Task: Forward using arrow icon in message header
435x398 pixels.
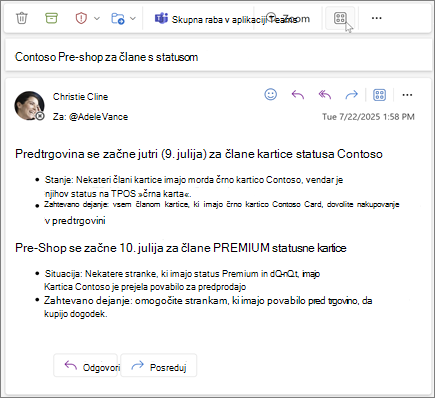Action: point(352,95)
